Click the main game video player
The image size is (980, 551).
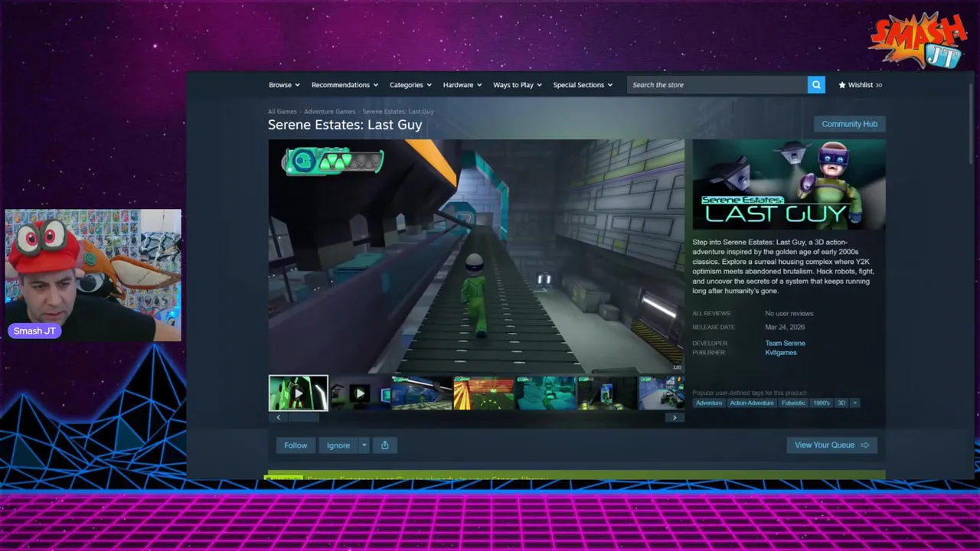[476, 256]
